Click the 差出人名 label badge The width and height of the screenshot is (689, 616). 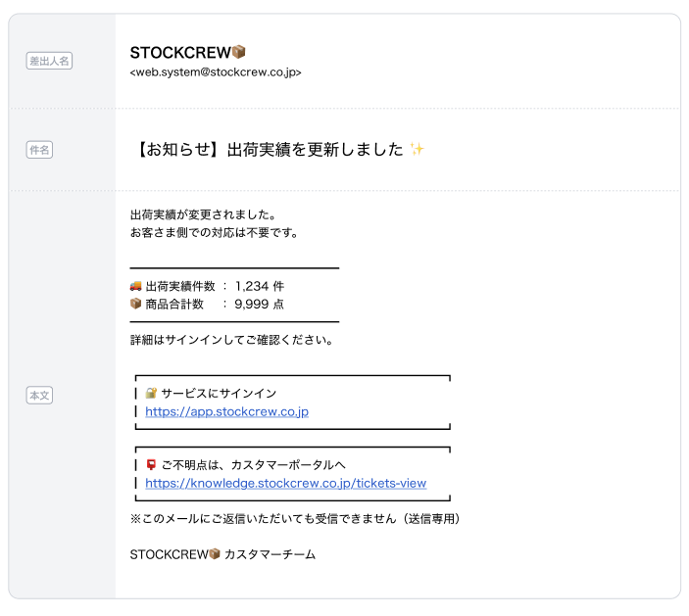click(50, 61)
